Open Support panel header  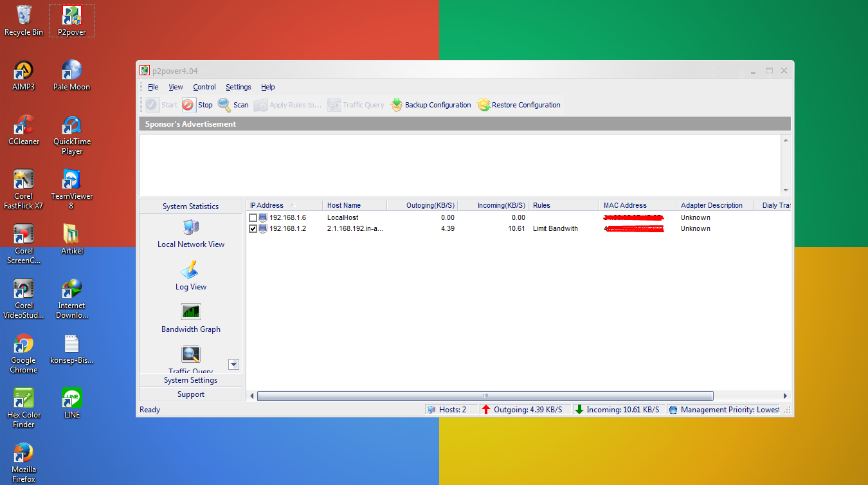click(x=191, y=394)
